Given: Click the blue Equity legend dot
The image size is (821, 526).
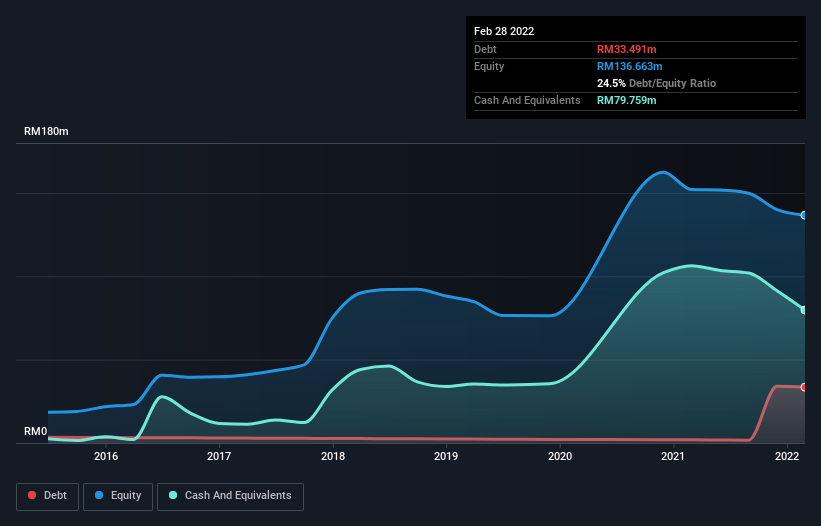Looking at the screenshot, I should click(x=99, y=495).
